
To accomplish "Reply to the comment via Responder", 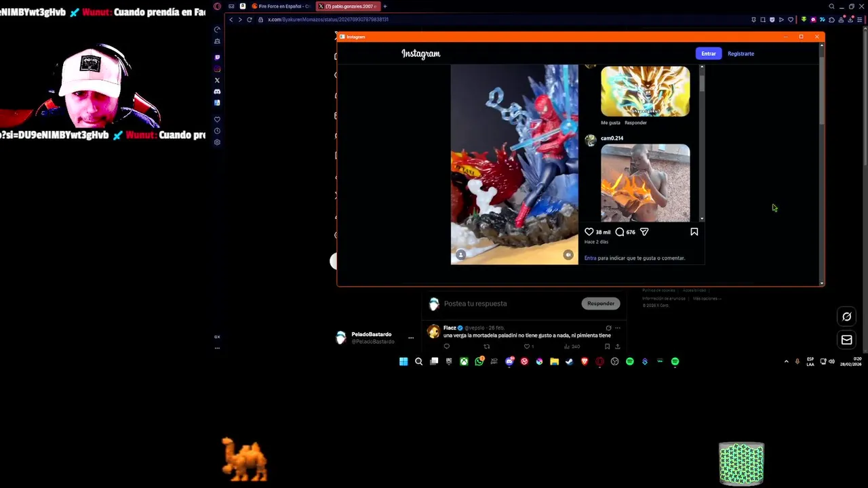I will [635, 123].
